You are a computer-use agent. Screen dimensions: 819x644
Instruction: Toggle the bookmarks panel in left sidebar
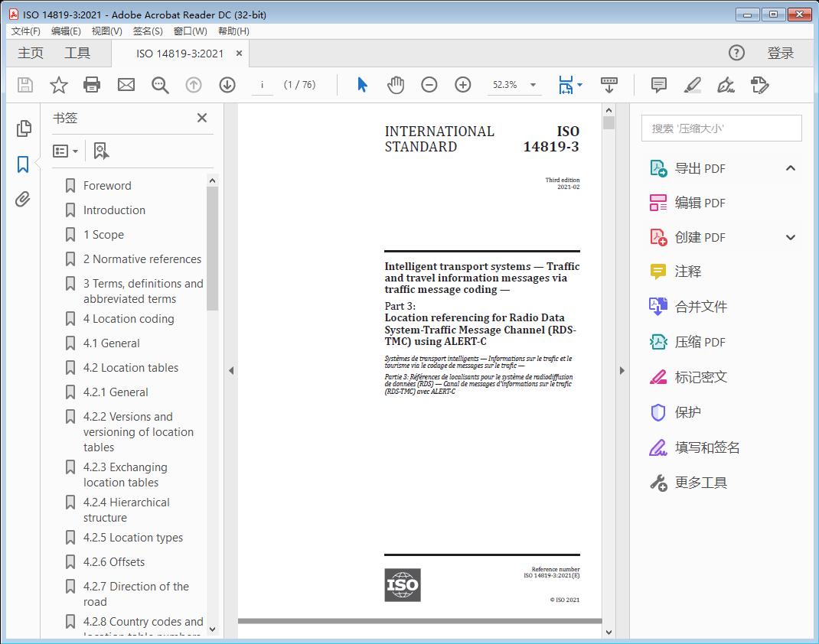click(x=23, y=164)
